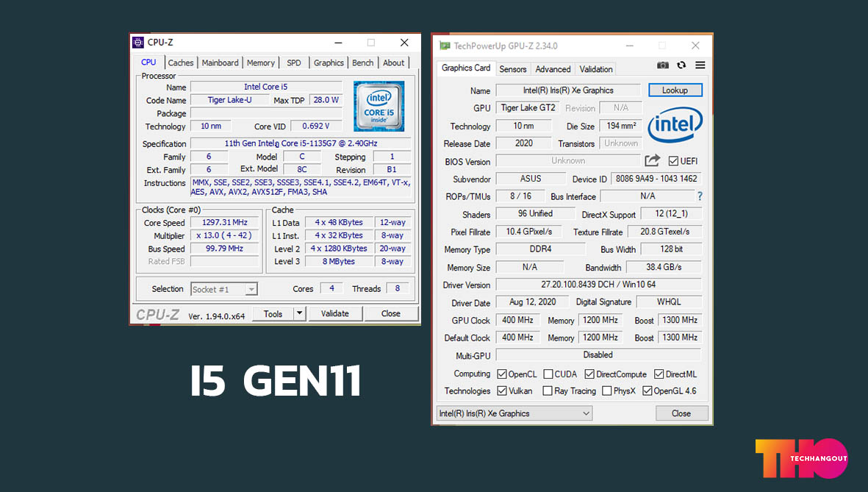Click the Validate button in CPU-Z
The height and width of the screenshot is (492, 868).
click(335, 313)
